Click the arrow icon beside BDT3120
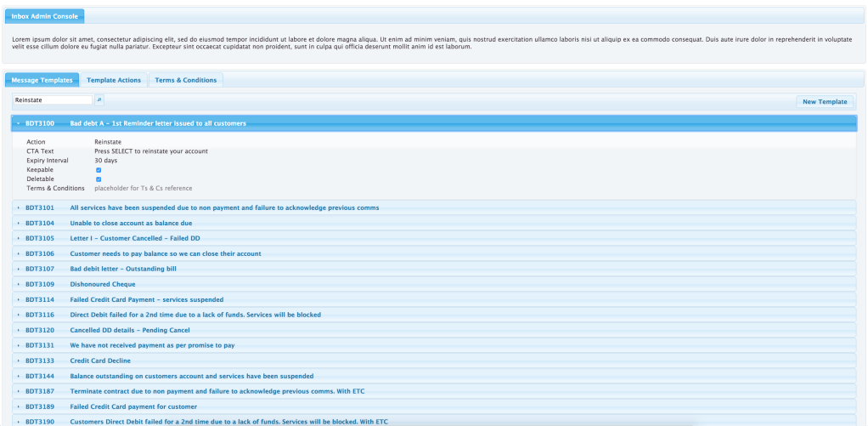868x426 pixels. click(x=19, y=330)
